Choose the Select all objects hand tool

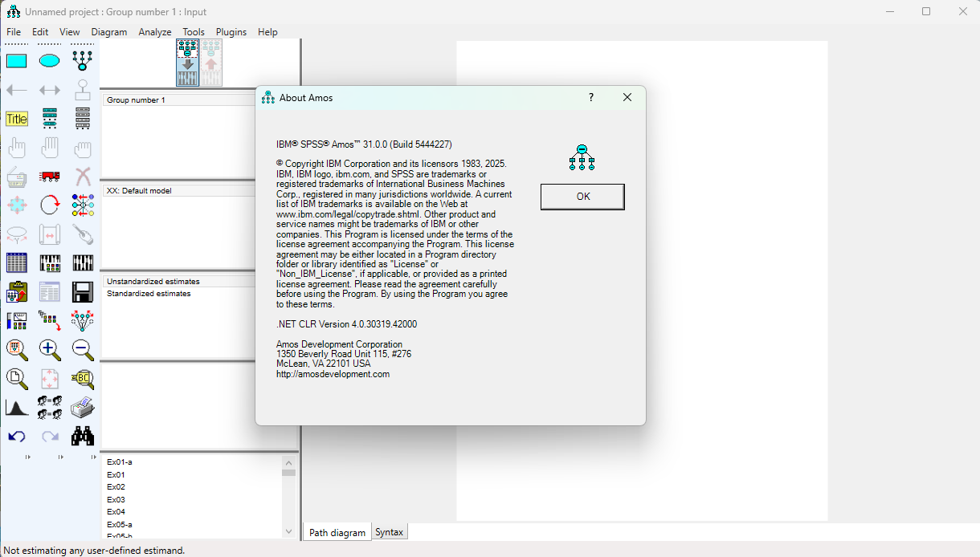click(x=50, y=148)
